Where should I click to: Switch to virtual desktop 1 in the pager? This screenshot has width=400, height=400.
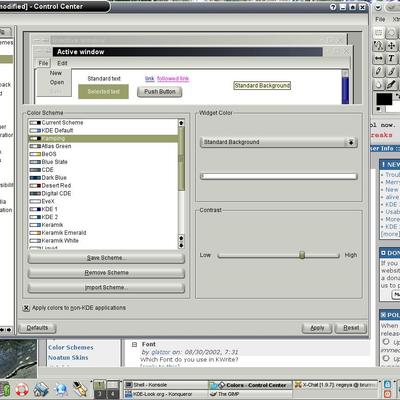[x=99, y=385]
